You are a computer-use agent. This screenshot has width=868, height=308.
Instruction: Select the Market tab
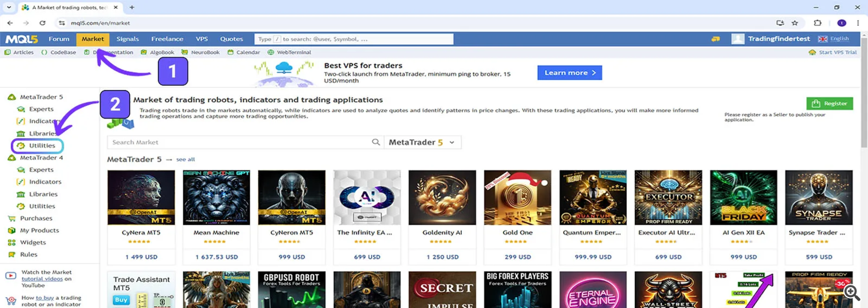tap(93, 39)
